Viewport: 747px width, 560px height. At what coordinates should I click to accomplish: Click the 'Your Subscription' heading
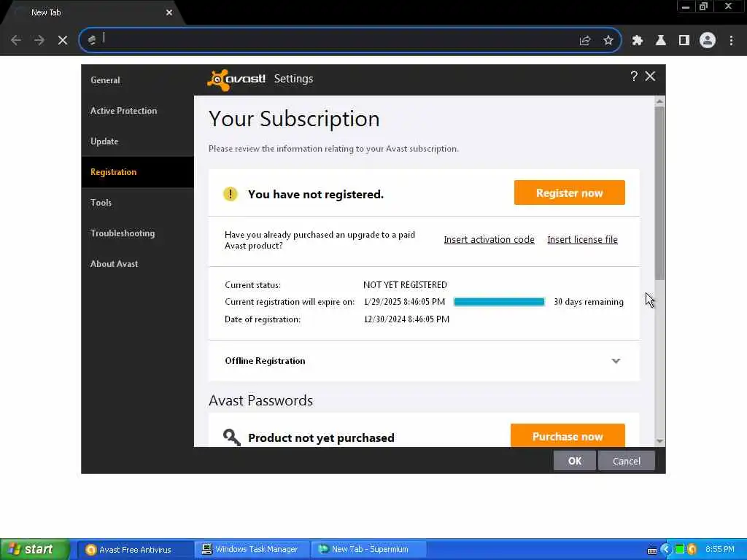(x=294, y=119)
